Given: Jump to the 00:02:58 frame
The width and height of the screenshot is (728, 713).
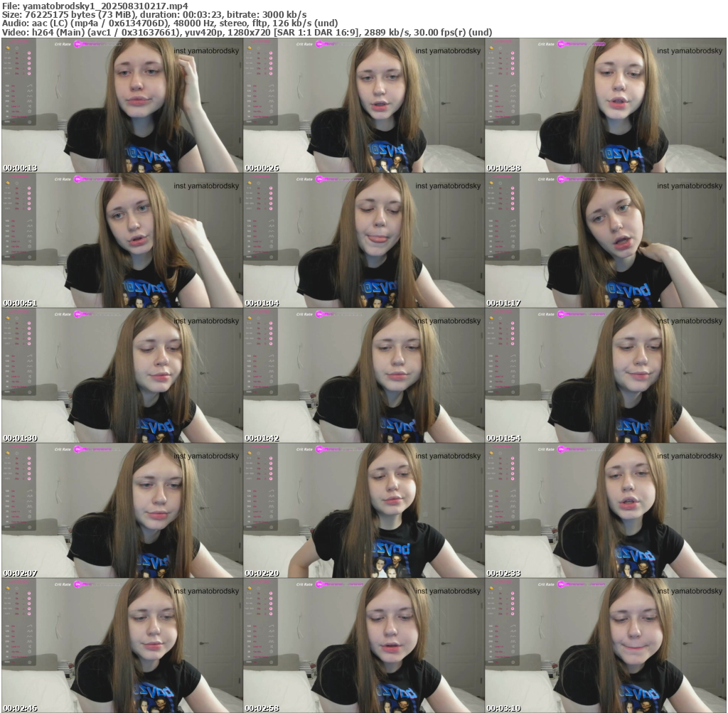Looking at the screenshot, I should pos(363,645).
